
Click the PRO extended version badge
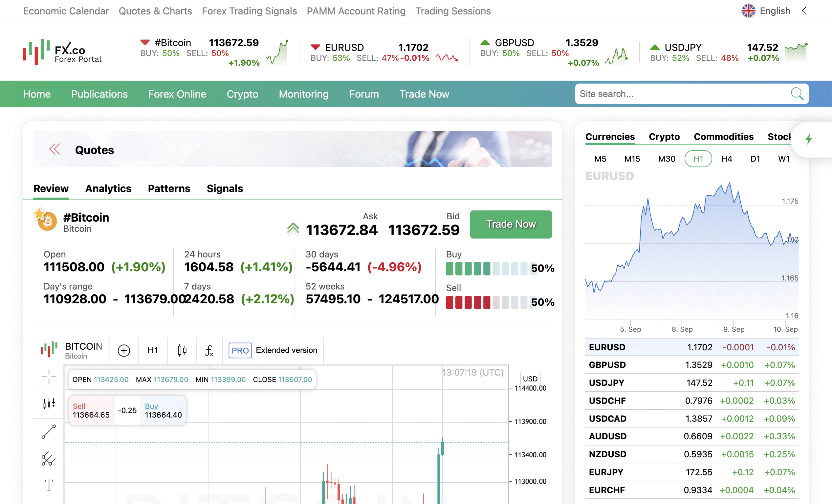[x=240, y=350]
